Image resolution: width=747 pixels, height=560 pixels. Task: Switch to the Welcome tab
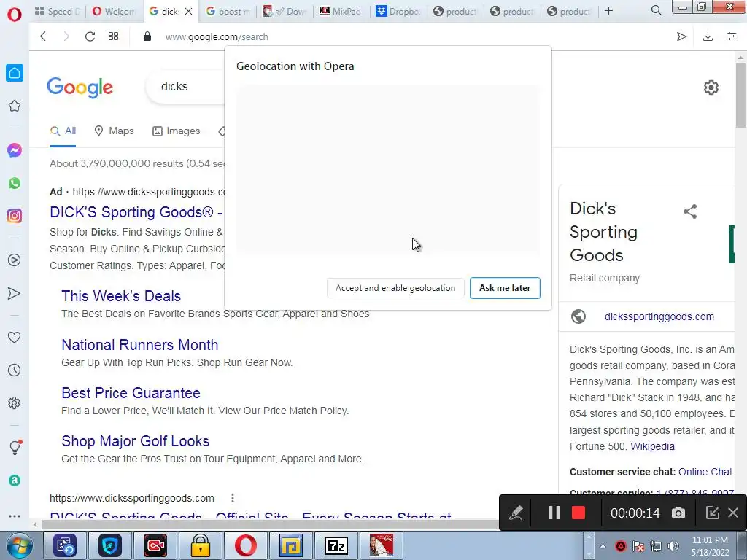(114, 11)
